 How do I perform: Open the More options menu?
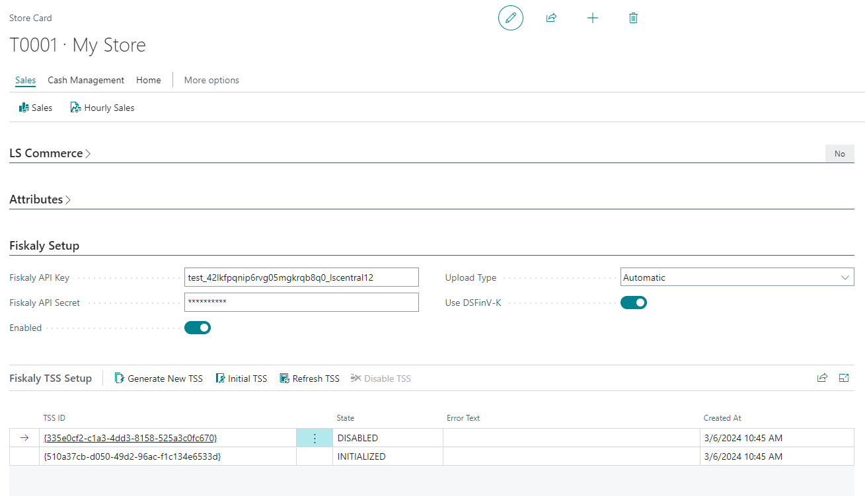(x=211, y=80)
